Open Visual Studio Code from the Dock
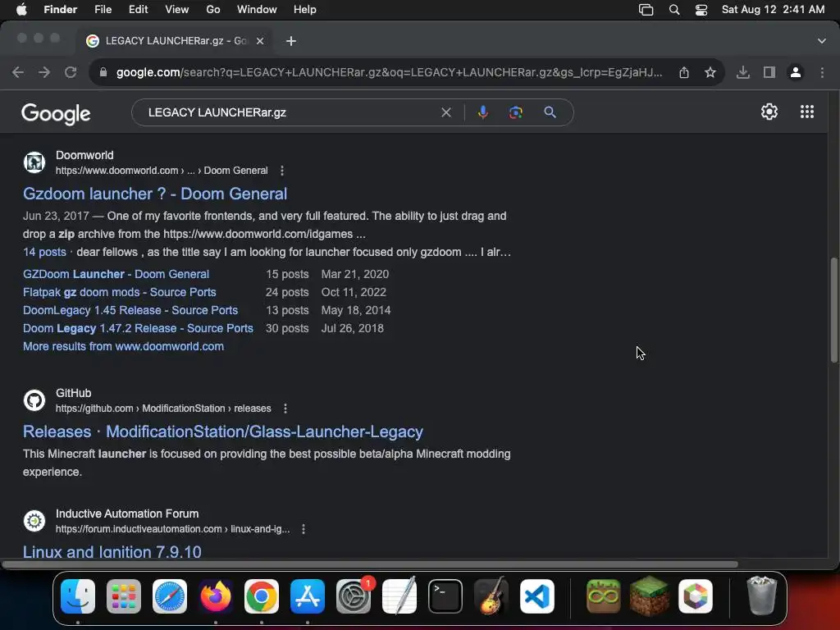Screen dimensions: 840x630 (537, 596)
